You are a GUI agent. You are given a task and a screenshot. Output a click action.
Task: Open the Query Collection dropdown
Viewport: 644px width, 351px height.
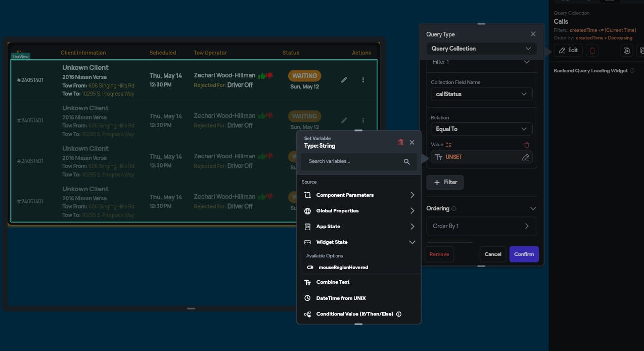coord(481,49)
